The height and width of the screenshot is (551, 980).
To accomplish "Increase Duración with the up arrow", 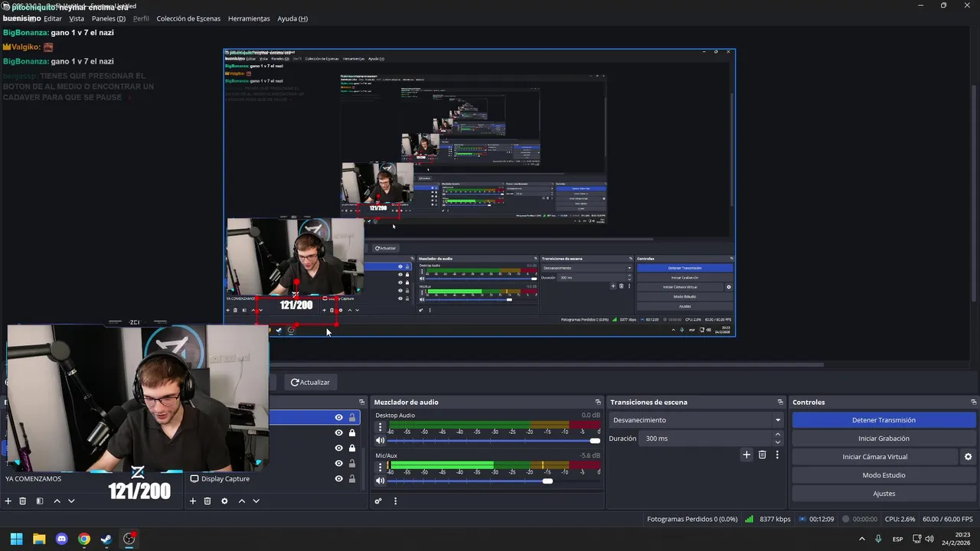I will tap(778, 435).
